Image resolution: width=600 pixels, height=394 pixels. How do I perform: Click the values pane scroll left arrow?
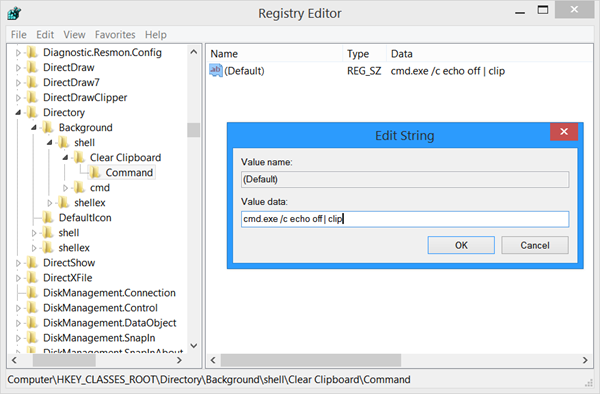coord(213,360)
